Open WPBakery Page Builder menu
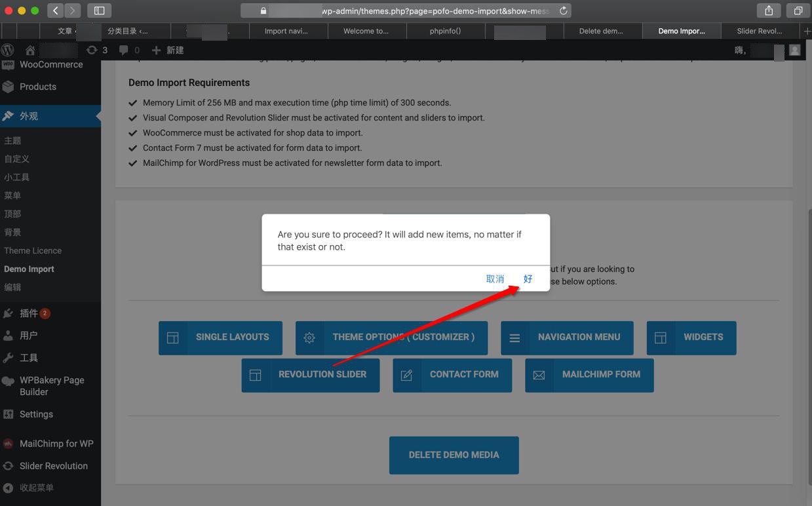The height and width of the screenshot is (506, 812). point(50,386)
